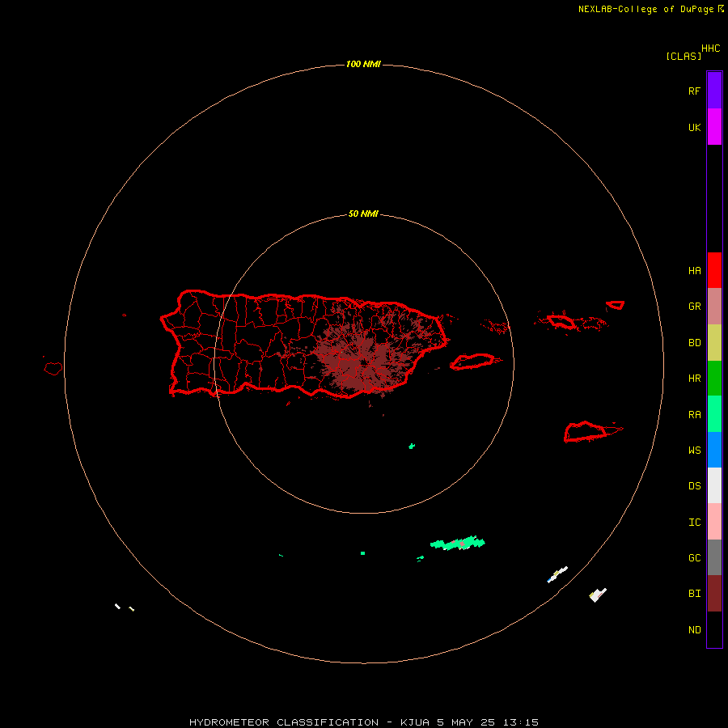Select the GC gray legend swatch
728x728 pixels.
coord(714,557)
